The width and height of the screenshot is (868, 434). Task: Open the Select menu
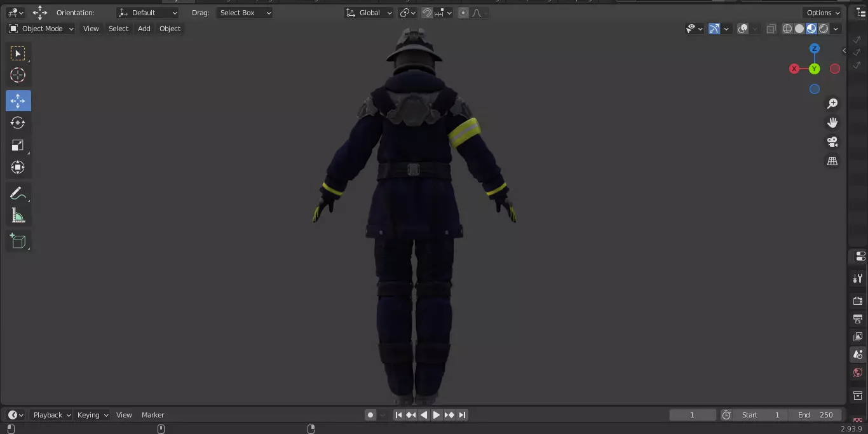(118, 29)
